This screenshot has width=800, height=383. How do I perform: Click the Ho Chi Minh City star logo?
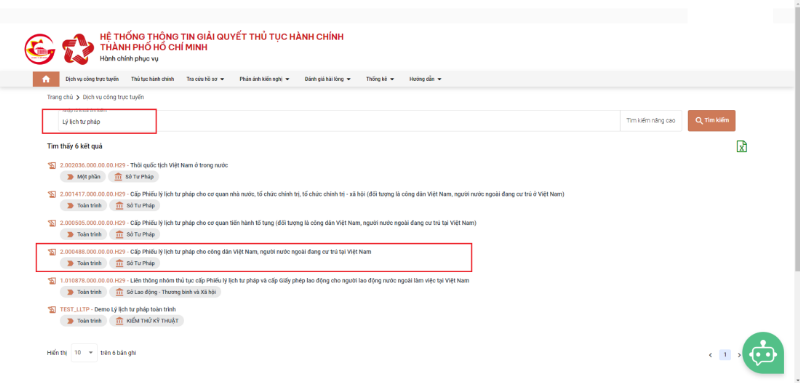pyautogui.click(x=78, y=49)
